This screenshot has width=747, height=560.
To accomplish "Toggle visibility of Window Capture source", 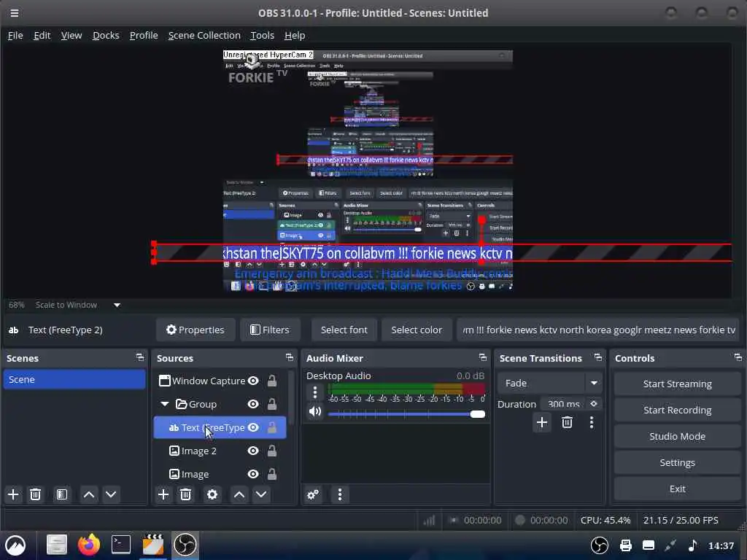I will pyautogui.click(x=253, y=381).
